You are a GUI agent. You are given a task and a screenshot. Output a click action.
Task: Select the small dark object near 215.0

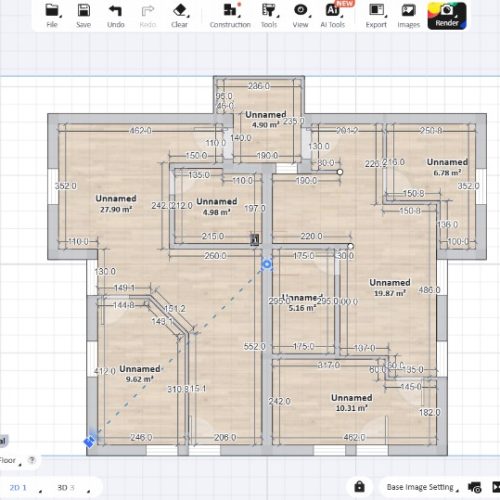[x=255, y=239]
